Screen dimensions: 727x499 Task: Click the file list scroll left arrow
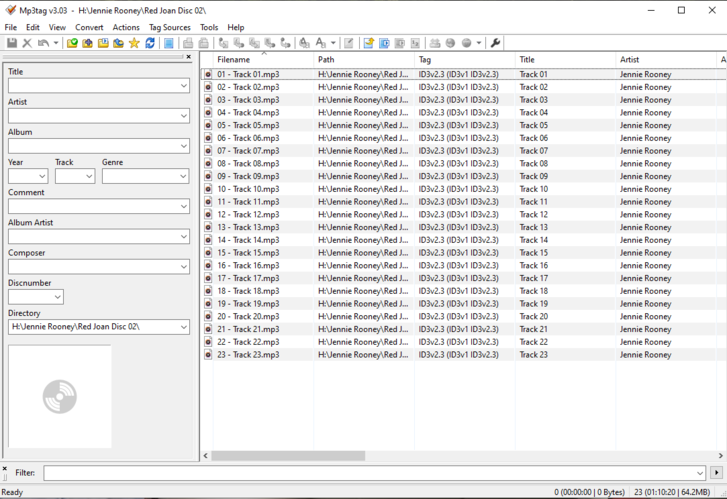click(x=206, y=456)
